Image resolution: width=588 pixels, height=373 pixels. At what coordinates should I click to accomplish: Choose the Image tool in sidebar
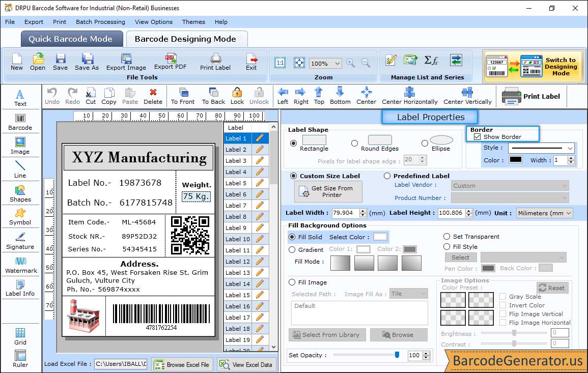[20, 146]
